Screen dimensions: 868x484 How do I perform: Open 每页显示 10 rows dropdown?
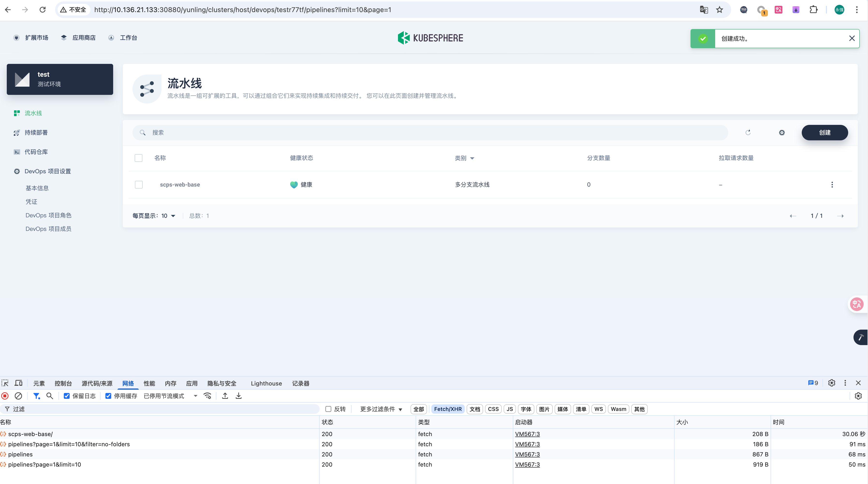[154, 216]
